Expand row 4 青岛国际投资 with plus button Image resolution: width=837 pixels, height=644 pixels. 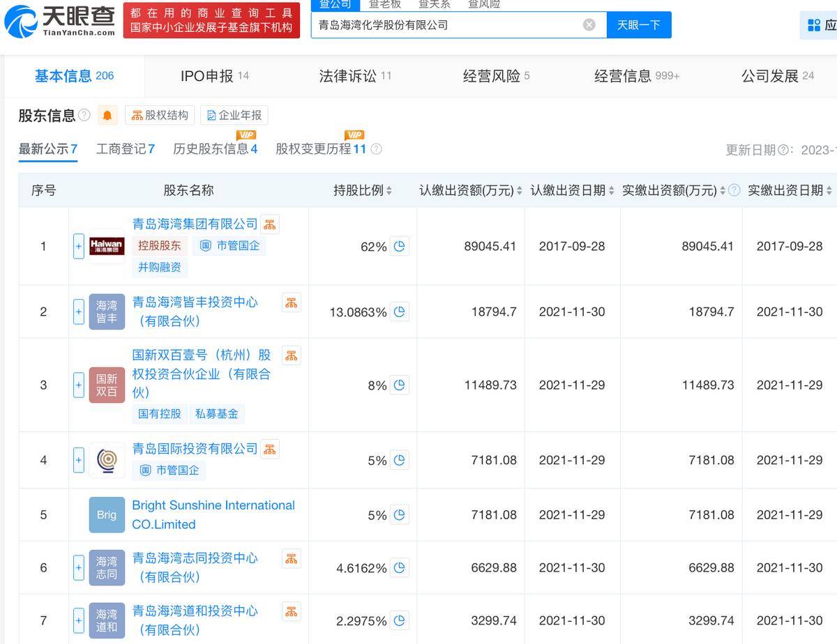(x=79, y=460)
